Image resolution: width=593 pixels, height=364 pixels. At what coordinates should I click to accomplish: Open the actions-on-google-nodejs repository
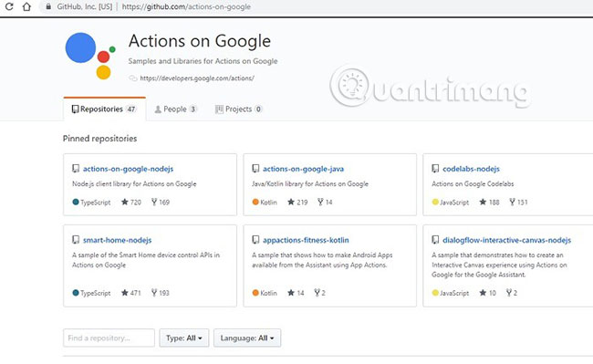(x=129, y=169)
